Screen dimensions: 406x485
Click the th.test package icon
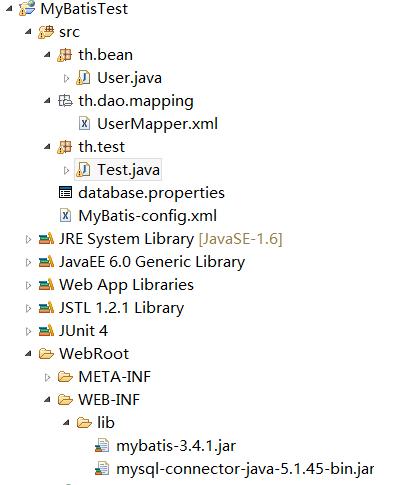(x=64, y=147)
